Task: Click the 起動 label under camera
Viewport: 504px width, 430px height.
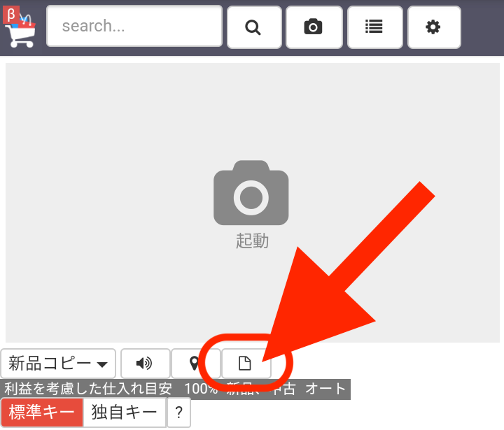Action: (252, 241)
